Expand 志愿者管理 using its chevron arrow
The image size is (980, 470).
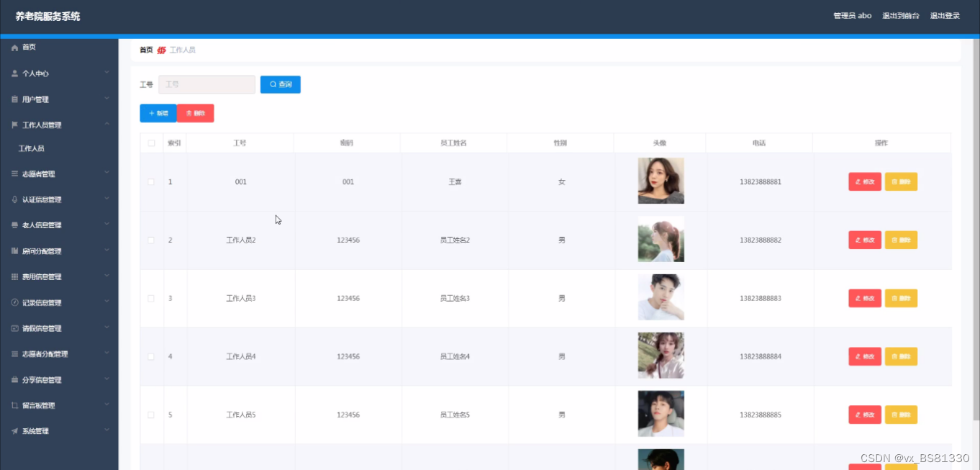(106, 173)
